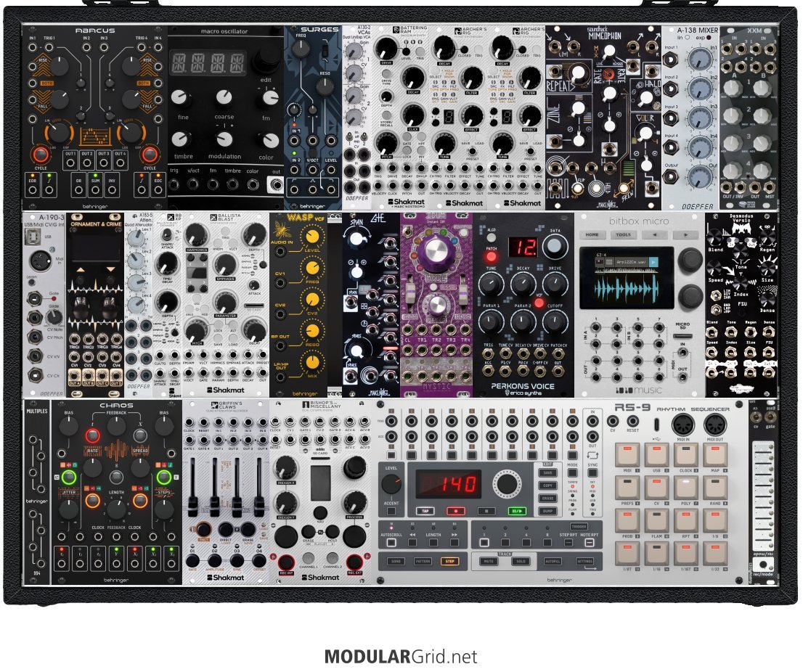Click the Abacus CYCLE button beside the EOR jack
This screenshot has height=672, width=803.
click(40, 155)
